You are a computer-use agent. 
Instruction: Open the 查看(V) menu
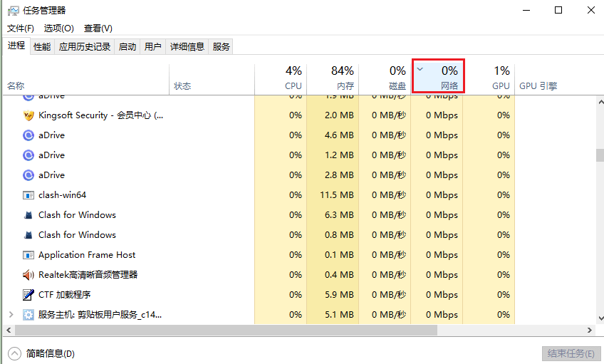click(x=98, y=28)
